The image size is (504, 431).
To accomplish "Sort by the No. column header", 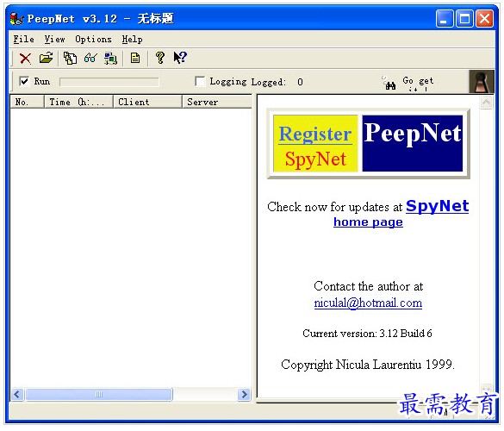I will [x=27, y=102].
